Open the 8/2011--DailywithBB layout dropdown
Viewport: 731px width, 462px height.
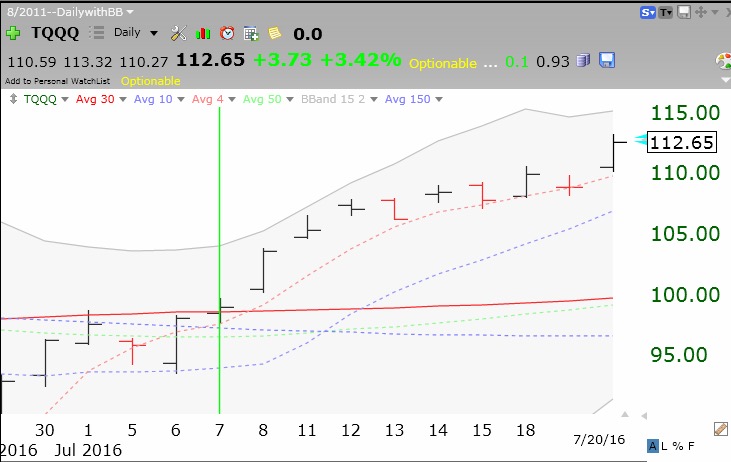click(130, 12)
